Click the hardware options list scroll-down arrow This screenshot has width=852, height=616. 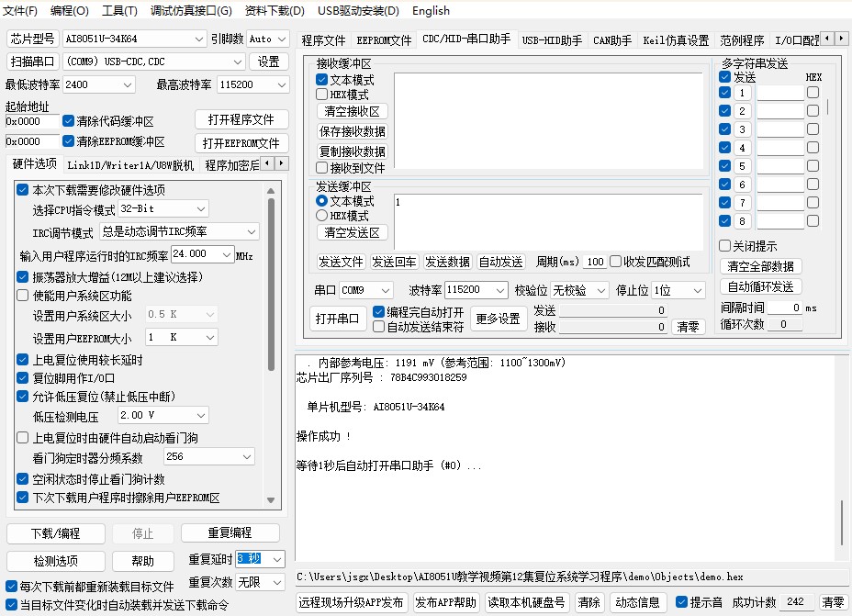click(271, 499)
